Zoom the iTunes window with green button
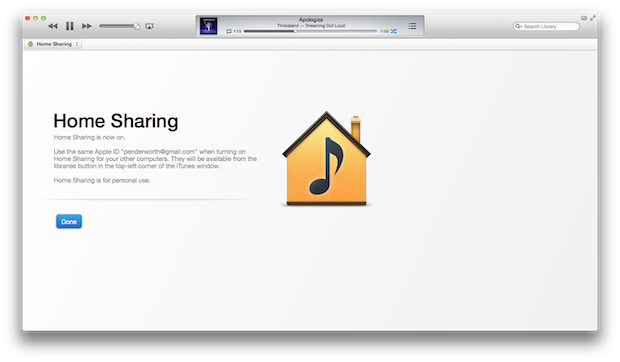 (x=43, y=18)
